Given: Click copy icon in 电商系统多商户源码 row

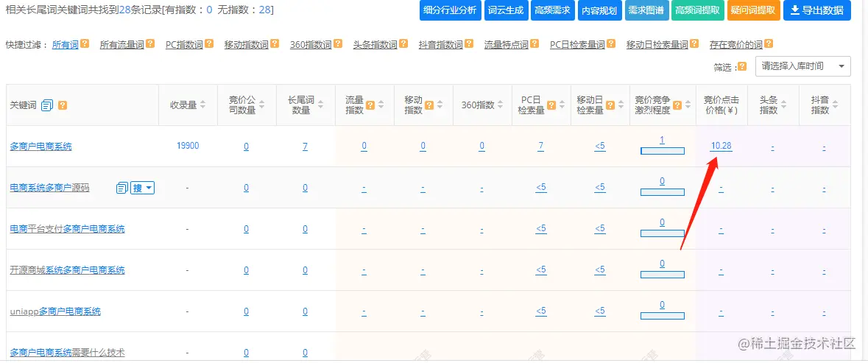Looking at the screenshot, I should [121, 188].
